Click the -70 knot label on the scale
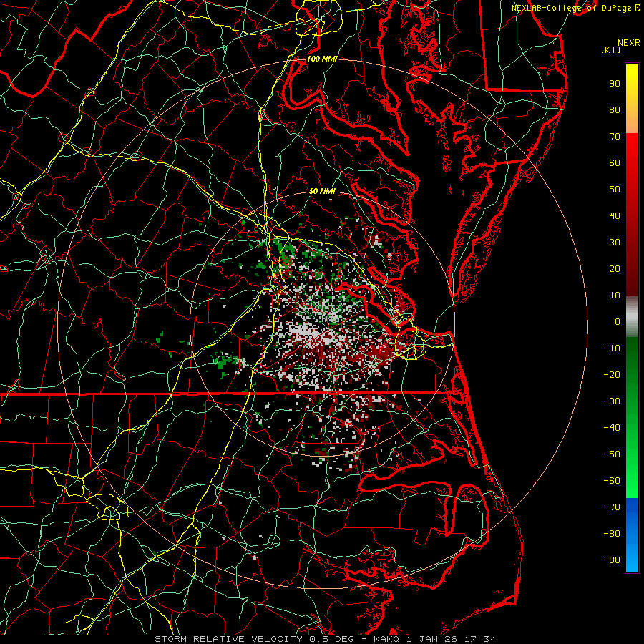This screenshot has width=644, height=644. (612, 507)
